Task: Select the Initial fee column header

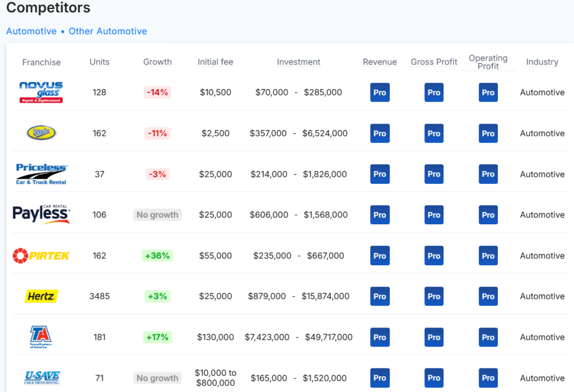Action: 215,62
